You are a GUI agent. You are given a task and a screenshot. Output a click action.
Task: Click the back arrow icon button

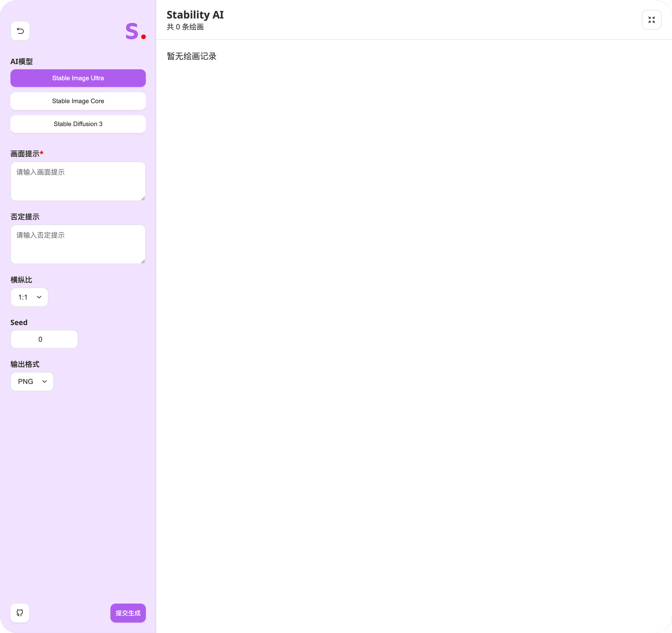pos(20,31)
